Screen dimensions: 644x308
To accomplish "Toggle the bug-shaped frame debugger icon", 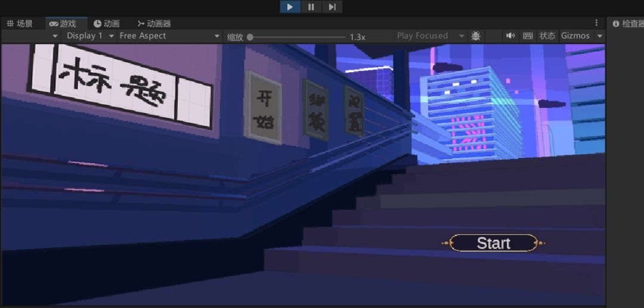I will tap(476, 36).
